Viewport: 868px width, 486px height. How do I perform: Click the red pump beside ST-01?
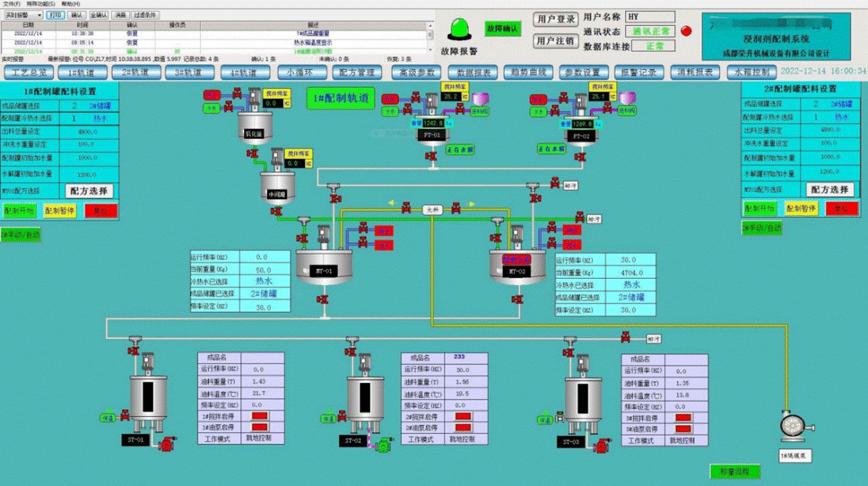click(166, 443)
